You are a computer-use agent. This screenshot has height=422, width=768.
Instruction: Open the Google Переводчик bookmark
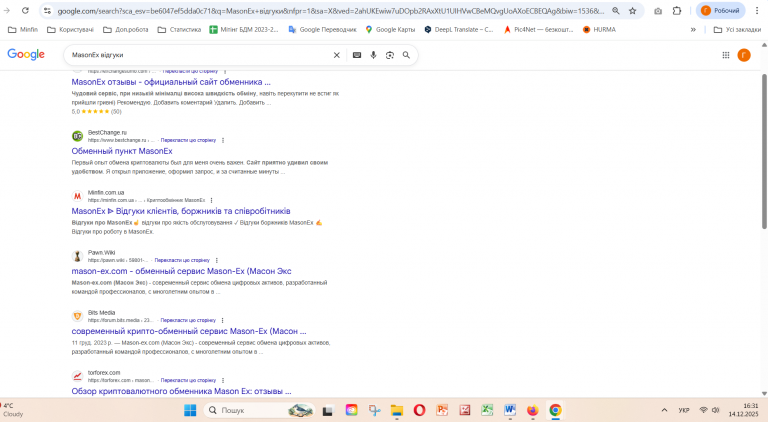pyautogui.click(x=322, y=29)
